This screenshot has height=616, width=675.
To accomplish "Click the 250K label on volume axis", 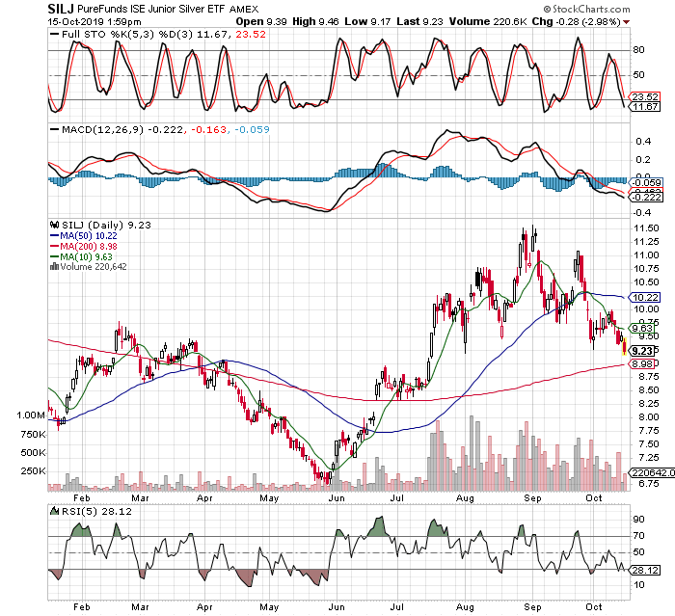I will [x=34, y=471].
